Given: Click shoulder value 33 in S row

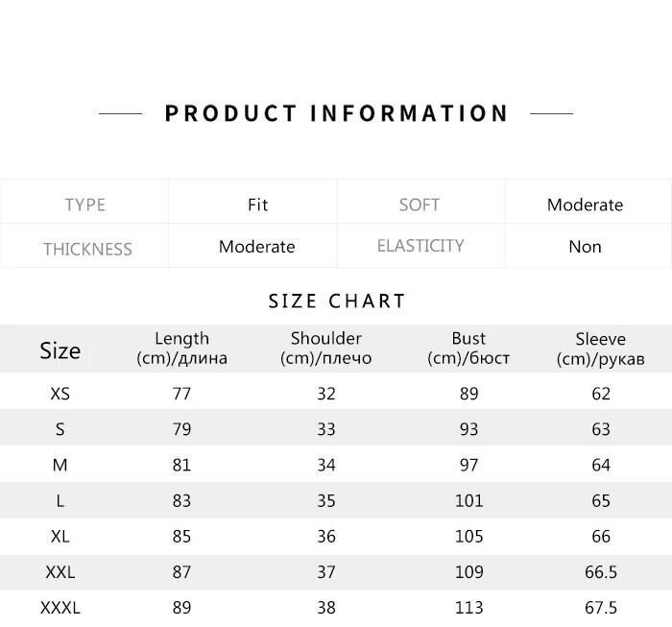Looking at the screenshot, I should point(325,429).
